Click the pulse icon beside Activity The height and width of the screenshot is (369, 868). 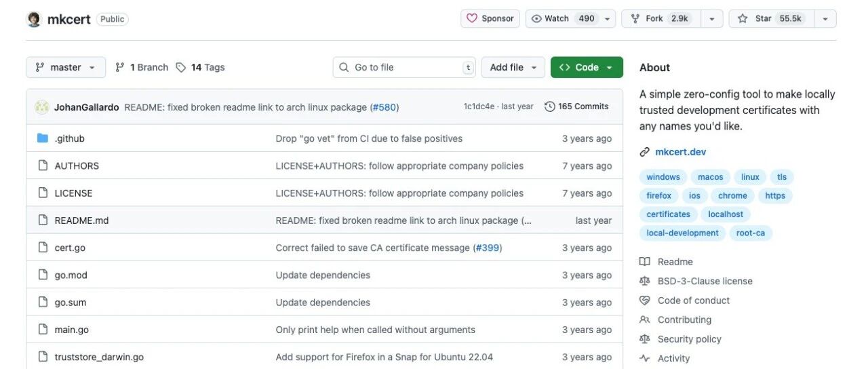[644, 358]
